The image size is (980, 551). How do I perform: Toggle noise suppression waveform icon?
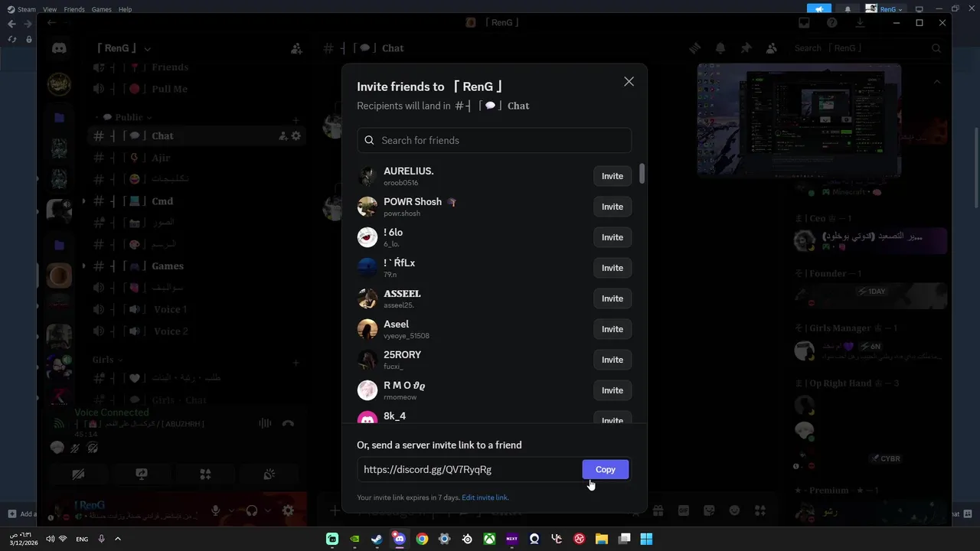click(x=265, y=423)
